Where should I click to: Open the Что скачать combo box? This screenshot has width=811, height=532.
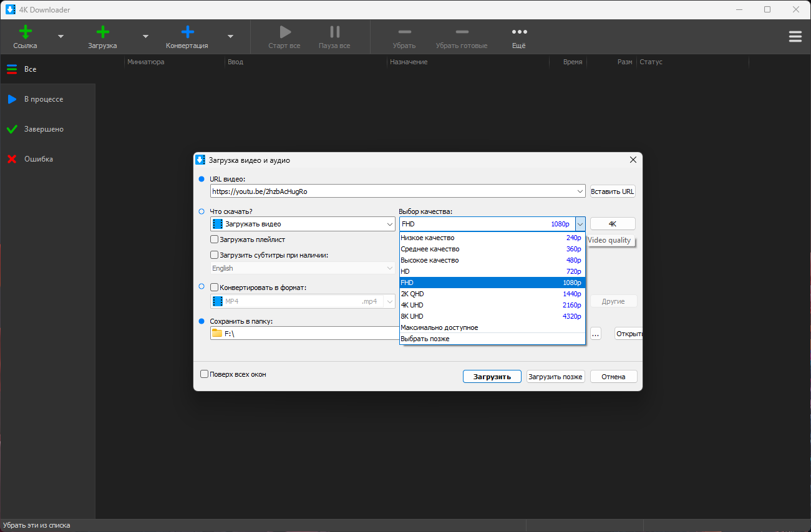[303, 224]
